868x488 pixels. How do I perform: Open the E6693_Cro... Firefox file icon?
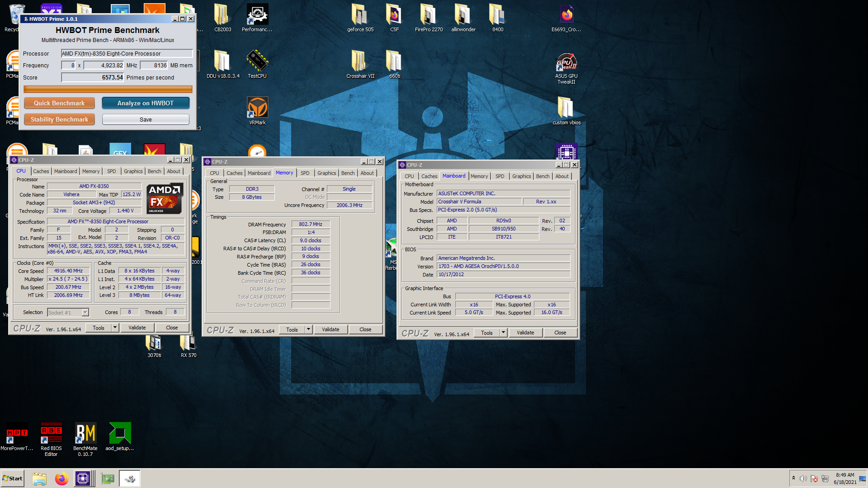click(x=566, y=18)
